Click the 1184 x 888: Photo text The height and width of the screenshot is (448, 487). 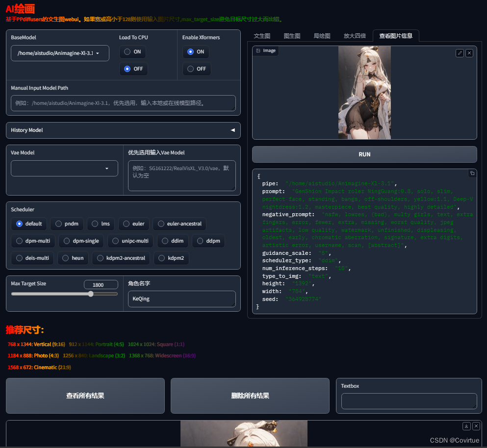(x=33, y=355)
